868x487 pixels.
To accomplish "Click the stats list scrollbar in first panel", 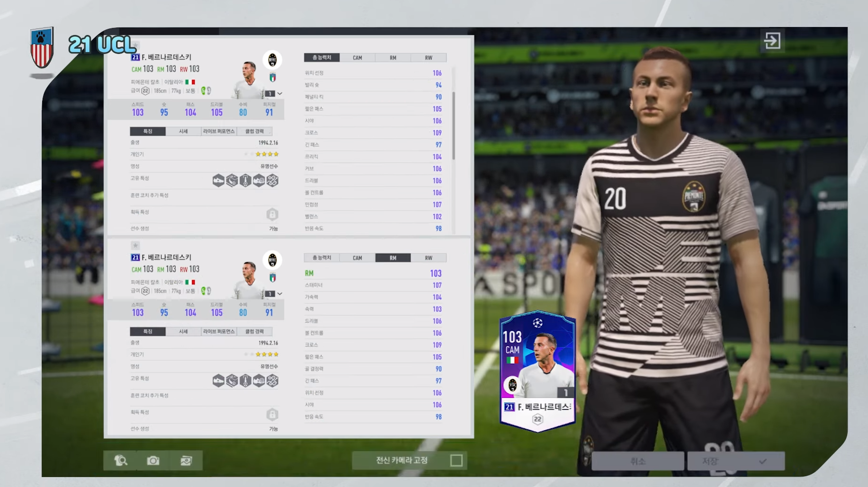I will point(453,125).
